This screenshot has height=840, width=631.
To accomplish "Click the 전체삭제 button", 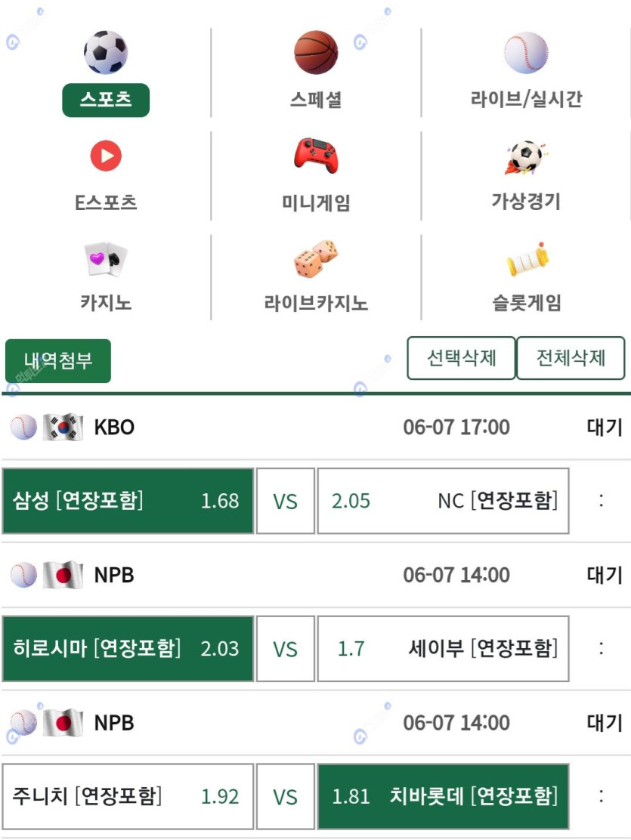I will pos(571,358).
